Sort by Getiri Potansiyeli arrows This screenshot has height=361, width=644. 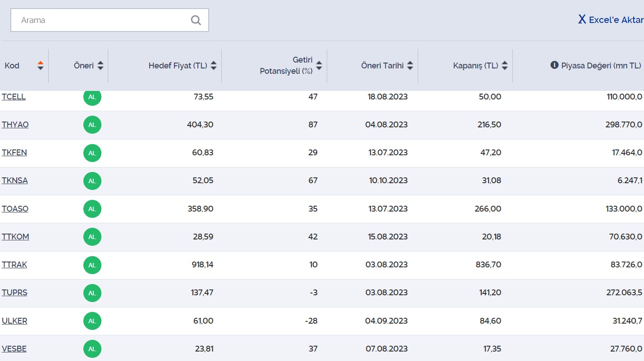coord(319,66)
